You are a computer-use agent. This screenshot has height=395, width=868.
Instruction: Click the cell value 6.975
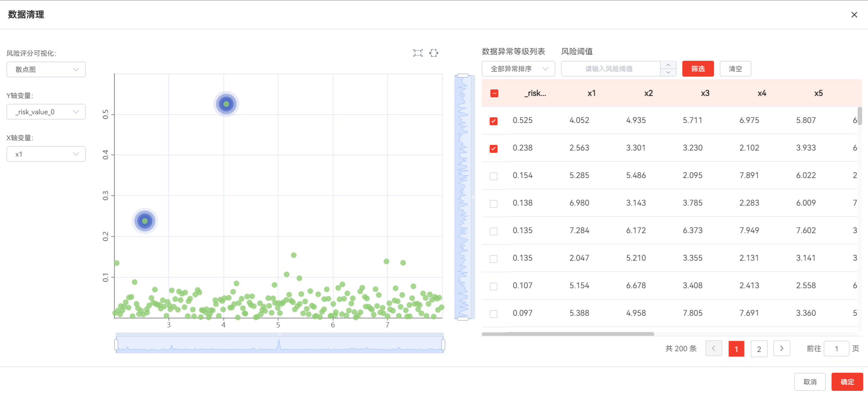point(749,120)
